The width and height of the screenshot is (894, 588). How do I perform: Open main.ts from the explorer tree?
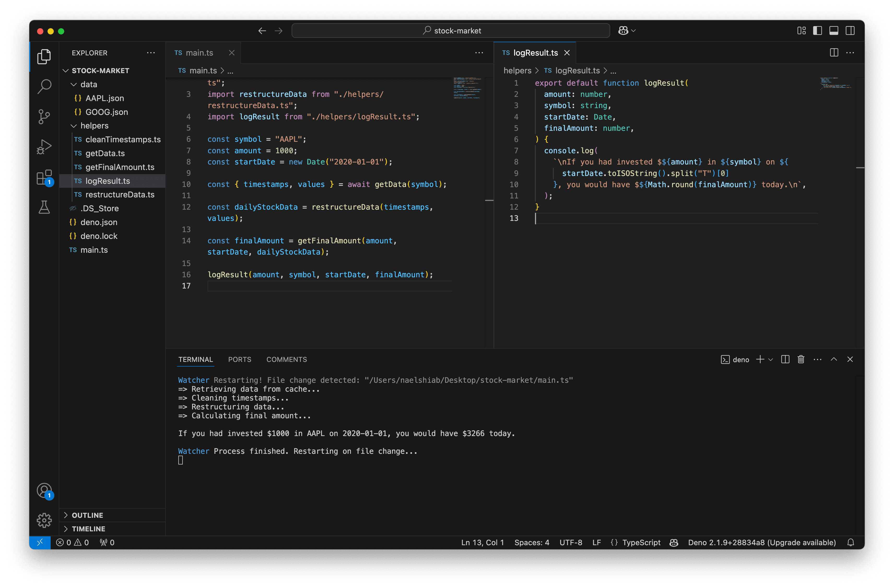112,250
